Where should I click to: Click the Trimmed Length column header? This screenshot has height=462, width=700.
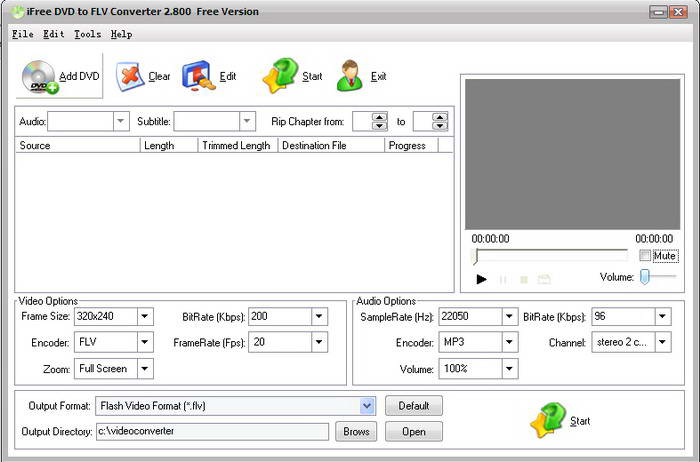[238, 146]
